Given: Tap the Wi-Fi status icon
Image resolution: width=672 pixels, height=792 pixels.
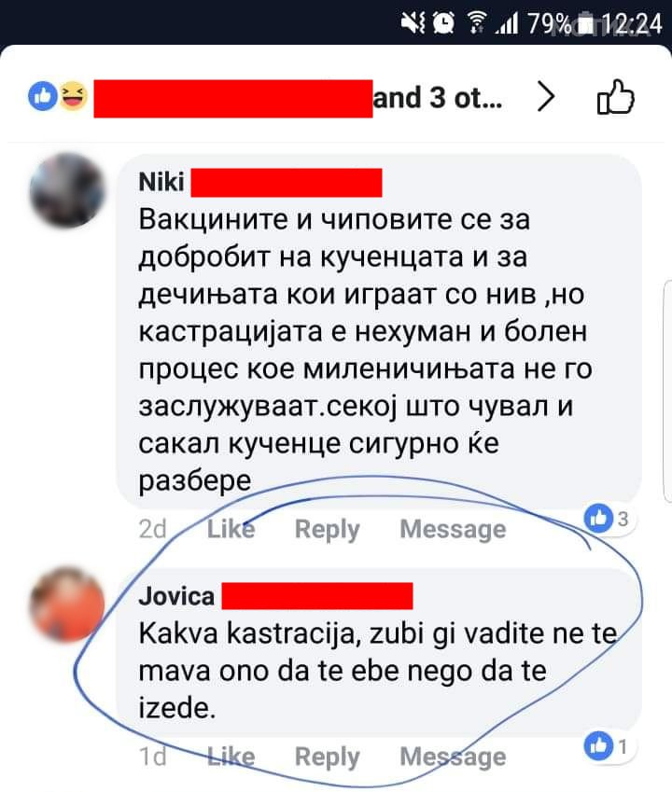Looking at the screenshot, I should (x=475, y=22).
